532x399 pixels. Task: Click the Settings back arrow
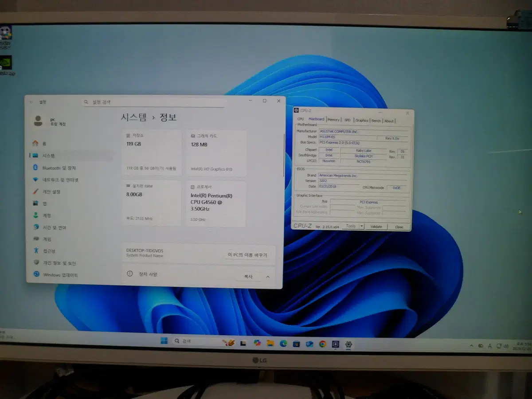point(31,102)
